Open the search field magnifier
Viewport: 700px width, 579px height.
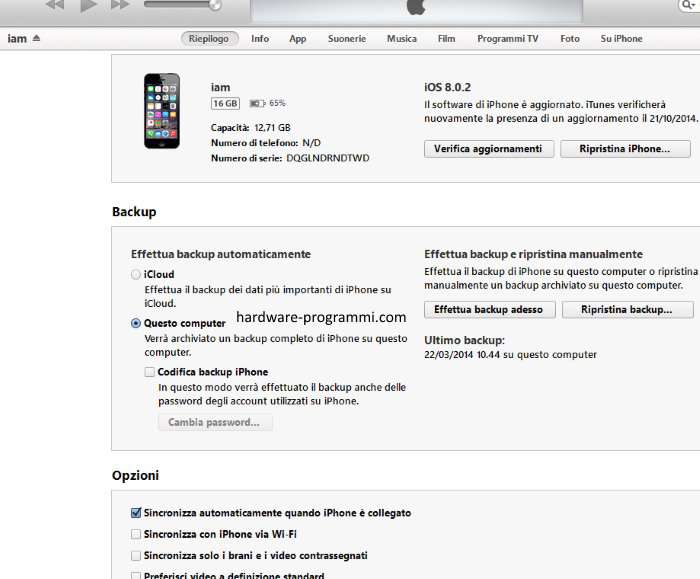pyautogui.click(x=689, y=5)
